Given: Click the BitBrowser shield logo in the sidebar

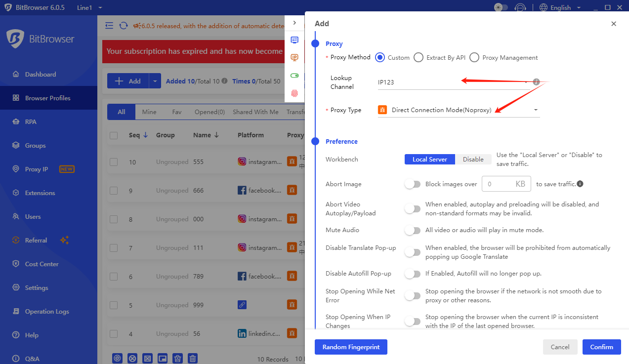Looking at the screenshot, I should coord(15,39).
